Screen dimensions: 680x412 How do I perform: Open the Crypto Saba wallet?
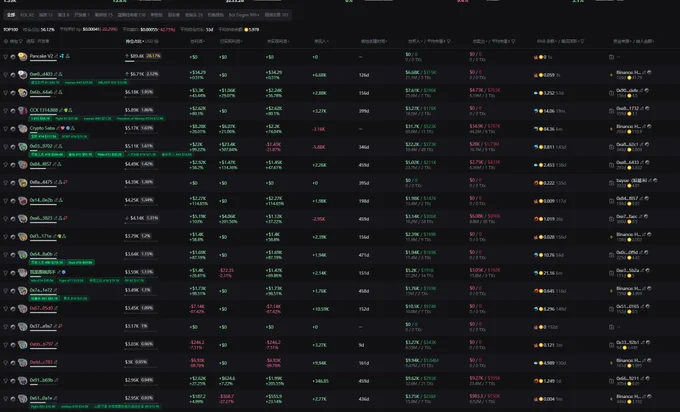click(x=42, y=128)
